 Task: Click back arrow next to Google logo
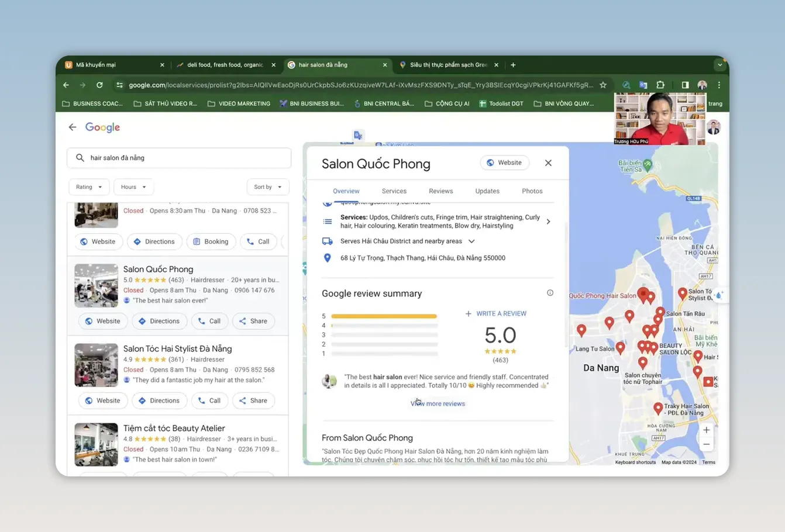(73, 127)
